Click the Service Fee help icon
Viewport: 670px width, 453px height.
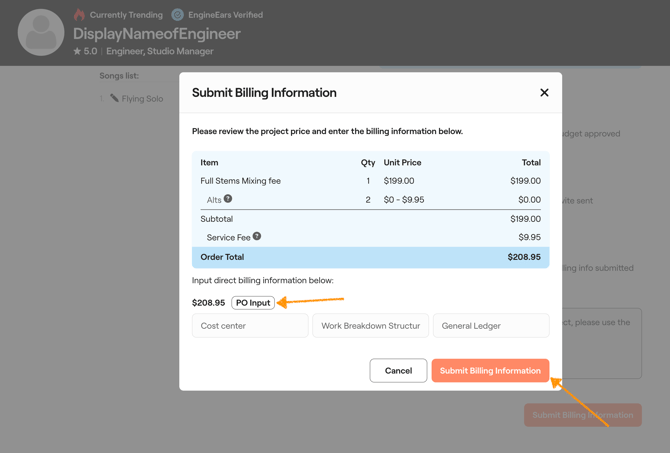tap(257, 237)
